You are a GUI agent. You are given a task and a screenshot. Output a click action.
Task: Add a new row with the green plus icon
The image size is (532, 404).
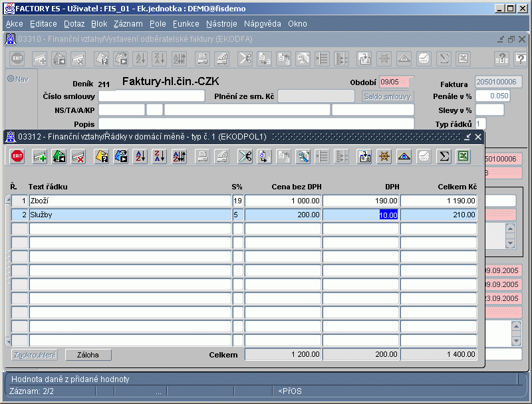(39, 157)
